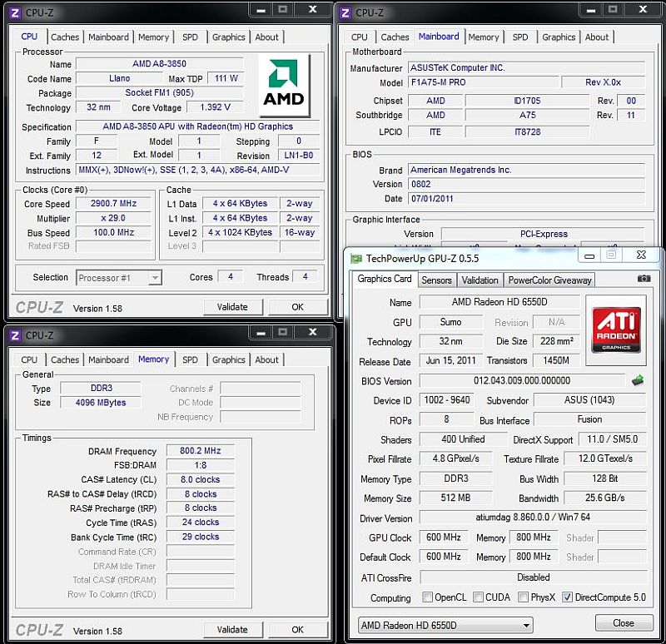Open Mainboard tab in the CPU window

click(x=108, y=37)
